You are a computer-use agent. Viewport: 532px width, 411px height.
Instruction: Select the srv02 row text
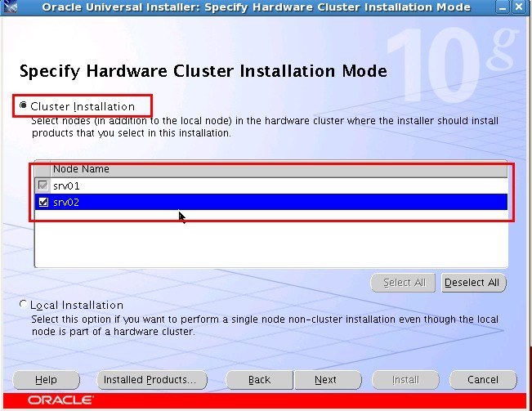[x=66, y=203]
